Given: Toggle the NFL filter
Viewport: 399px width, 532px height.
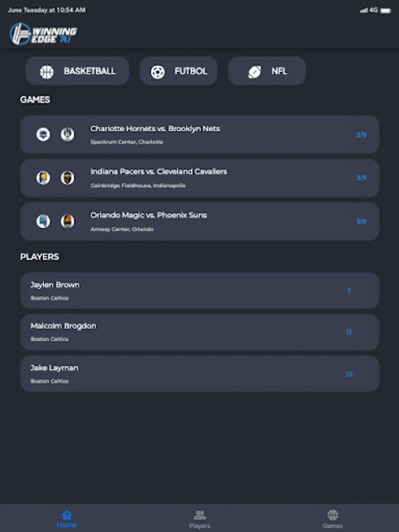Looking at the screenshot, I should 267,71.
